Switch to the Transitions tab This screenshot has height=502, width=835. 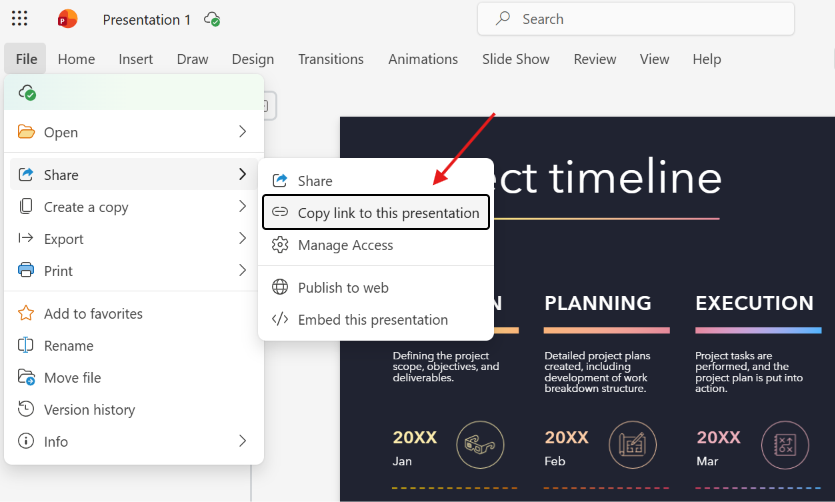[331, 59]
